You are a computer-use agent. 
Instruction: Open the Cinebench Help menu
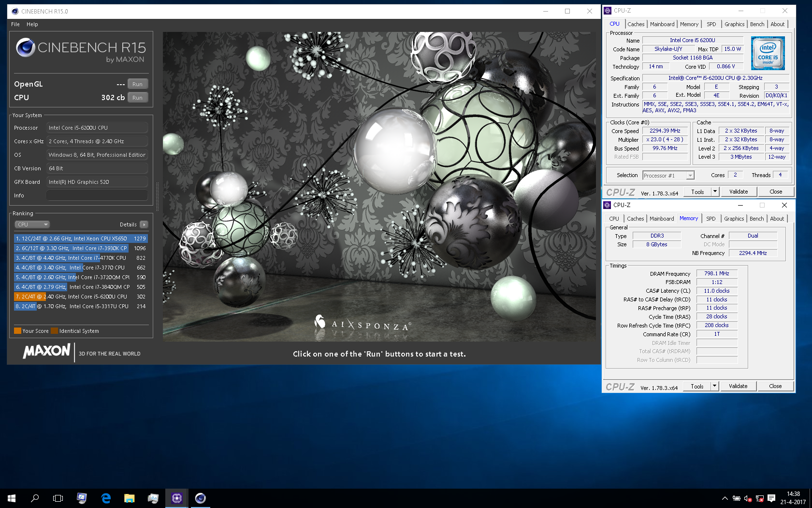[32, 24]
